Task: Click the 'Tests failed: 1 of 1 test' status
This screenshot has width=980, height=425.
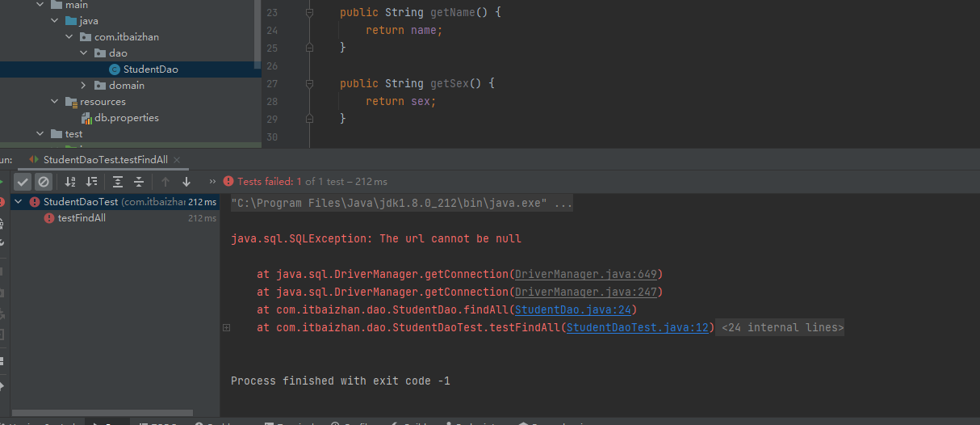Action: click(312, 182)
